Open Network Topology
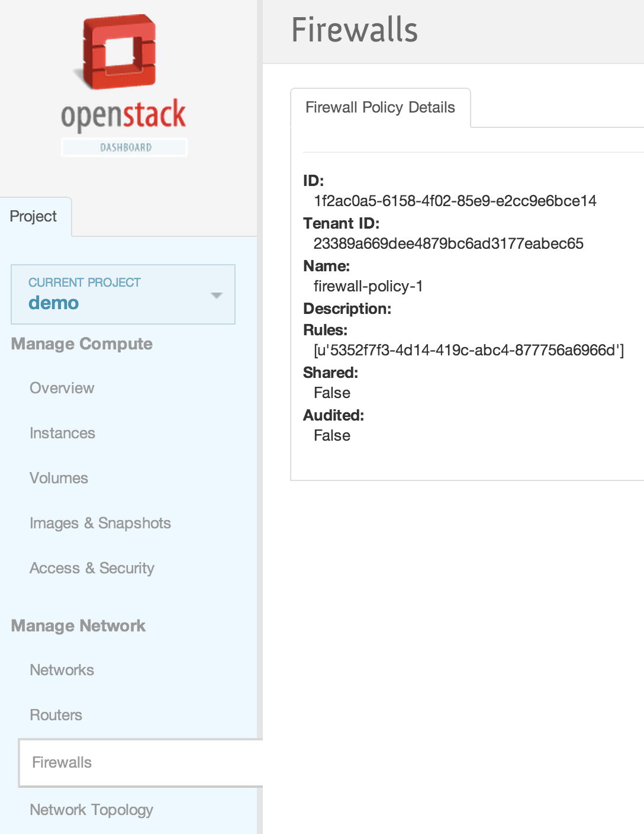Image resolution: width=644 pixels, height=834 pixels. (x=92, y=810)
